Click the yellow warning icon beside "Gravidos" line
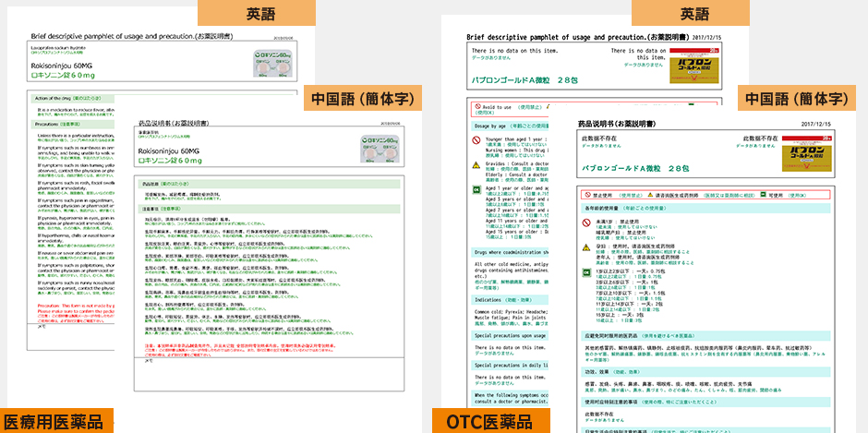Image resolution: width=868 pixels, height=433 pixels. 476,165
